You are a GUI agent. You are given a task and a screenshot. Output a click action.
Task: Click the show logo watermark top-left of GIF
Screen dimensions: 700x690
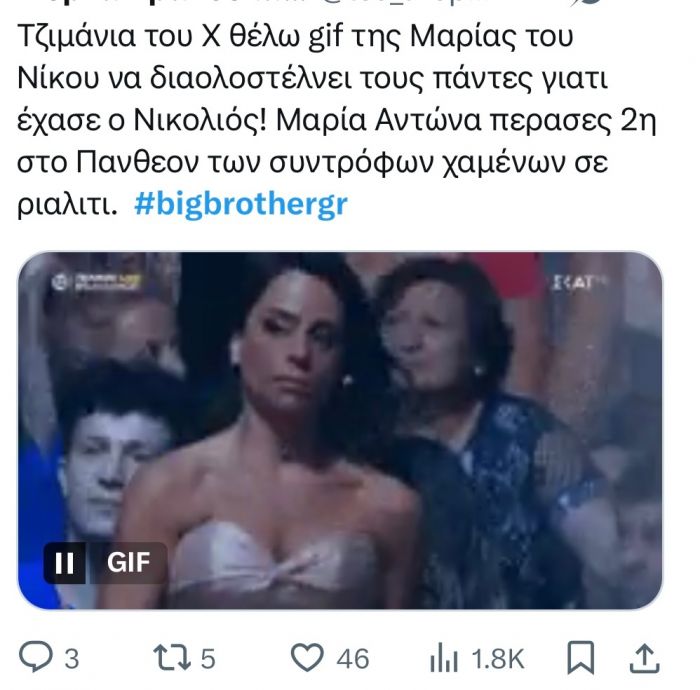(96, 283)
